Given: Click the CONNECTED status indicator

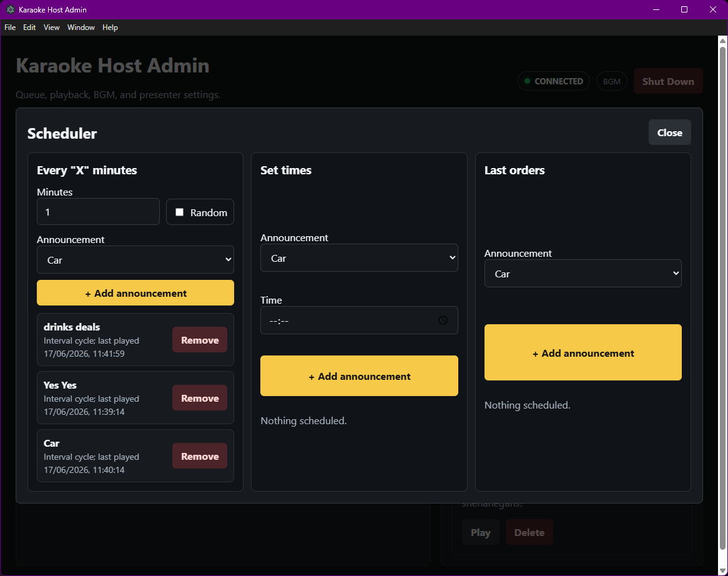Looking at the screenshot, I should 553,81.
